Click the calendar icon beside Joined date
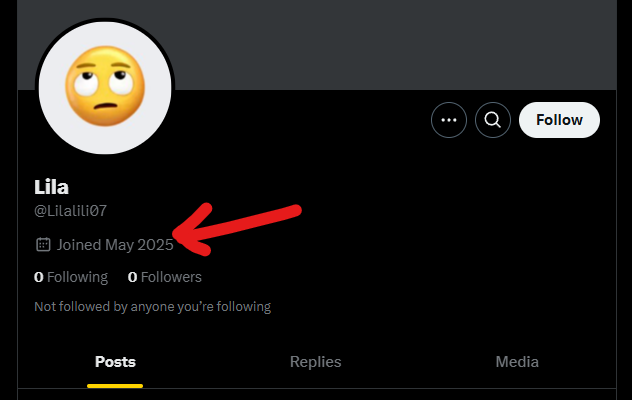The width and height of the screenshot is (632, 400). point(43,244)
